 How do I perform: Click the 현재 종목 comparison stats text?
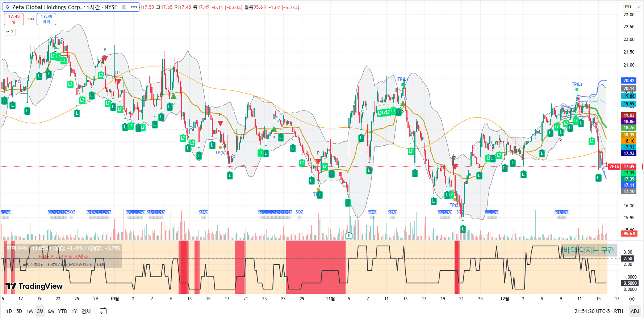point(63,248)
